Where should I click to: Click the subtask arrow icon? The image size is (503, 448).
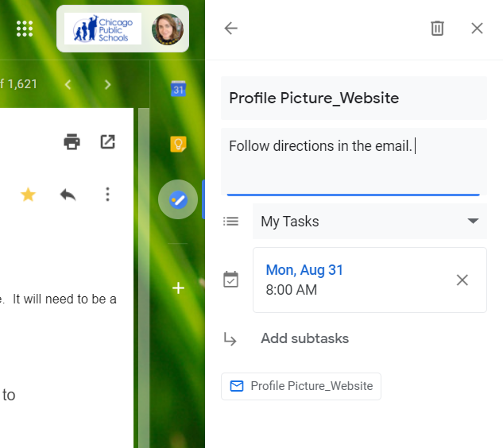(230, 339)
